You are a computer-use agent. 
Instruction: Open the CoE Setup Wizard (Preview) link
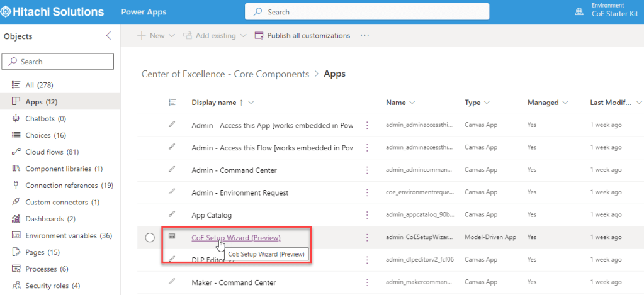point(235,237)
